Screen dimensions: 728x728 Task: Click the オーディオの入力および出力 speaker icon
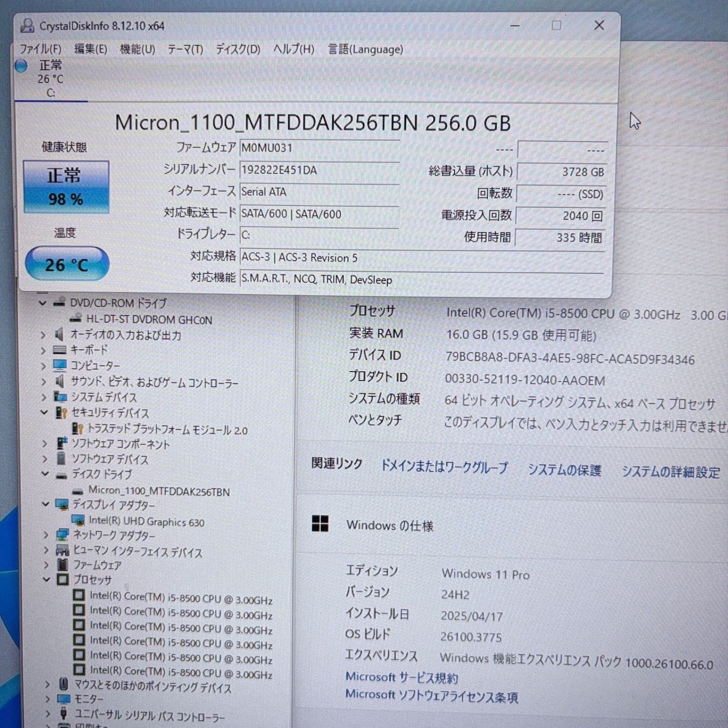(59, 335)
